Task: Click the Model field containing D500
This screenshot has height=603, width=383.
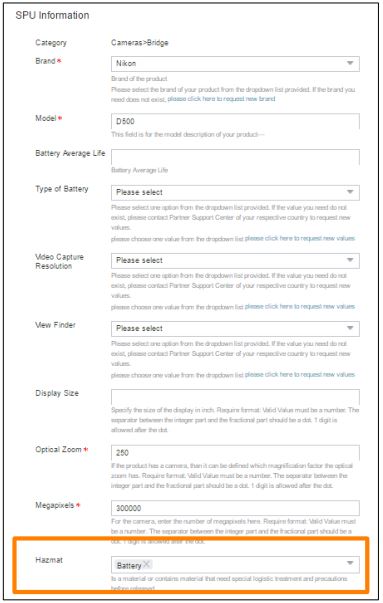Action: [235, 121]
